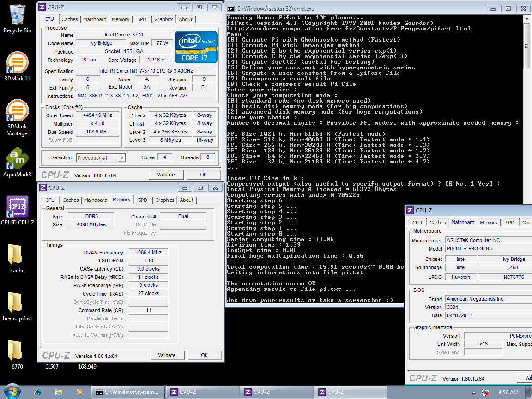
Task: Click Validate in Memory CPU-Z window
Action: [x=167, y=355]
